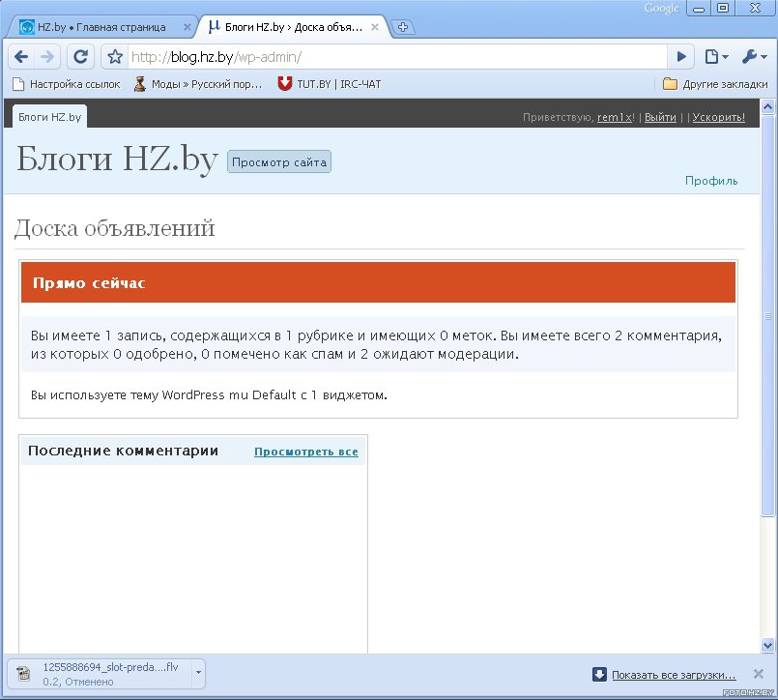The width and height of the screenshot is (778, 700).
Task: Click the 'Прямо сейчас' header text
Action: coord(89,283)
